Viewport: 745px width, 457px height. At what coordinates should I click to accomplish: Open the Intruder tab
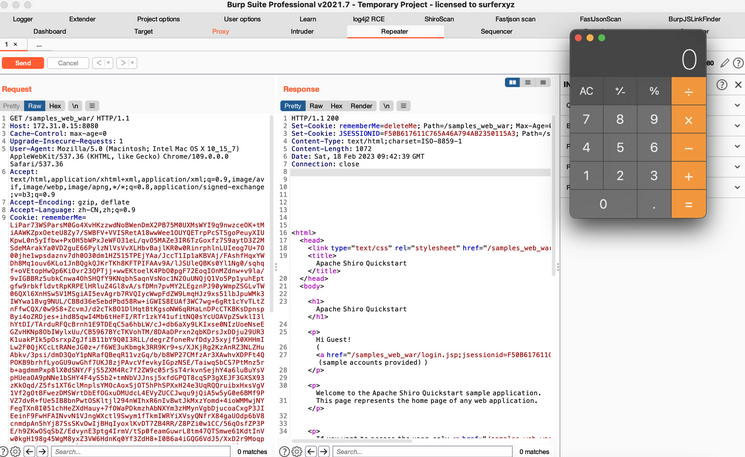click(302, 31)
